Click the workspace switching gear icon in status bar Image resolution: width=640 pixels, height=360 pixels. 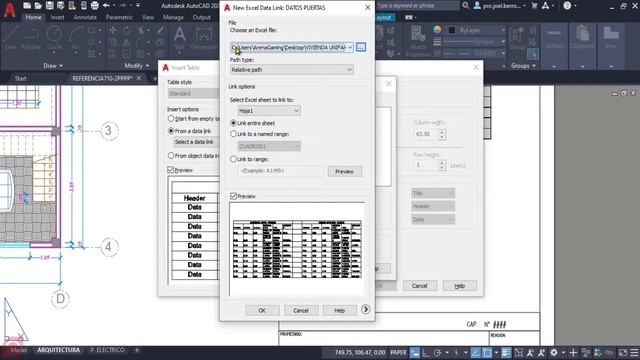554,353
